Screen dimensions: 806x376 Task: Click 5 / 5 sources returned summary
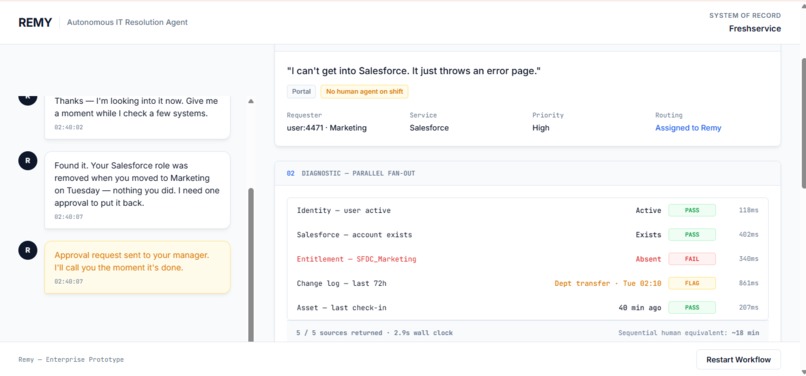pos(374,333)
